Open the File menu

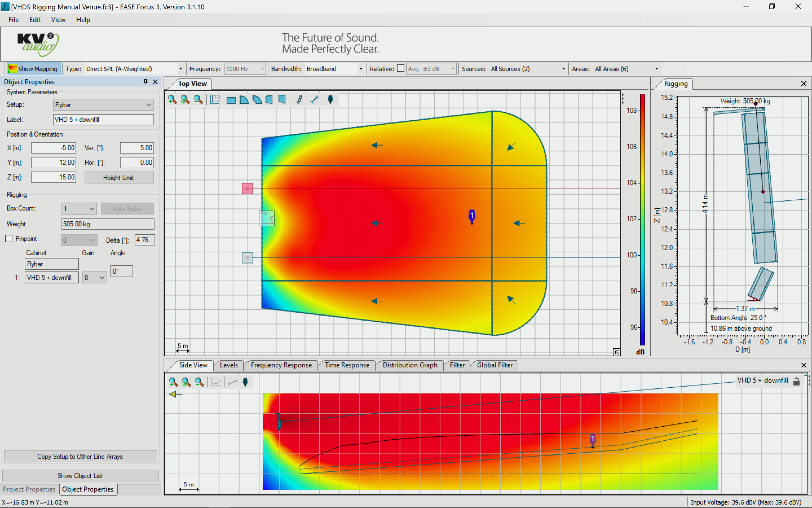13,20
